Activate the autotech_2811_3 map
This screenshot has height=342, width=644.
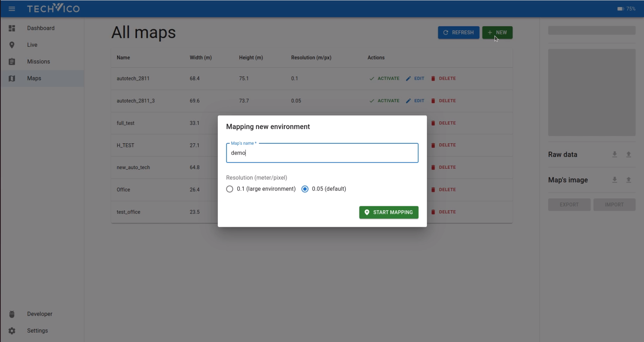click(x=384, y=101)
